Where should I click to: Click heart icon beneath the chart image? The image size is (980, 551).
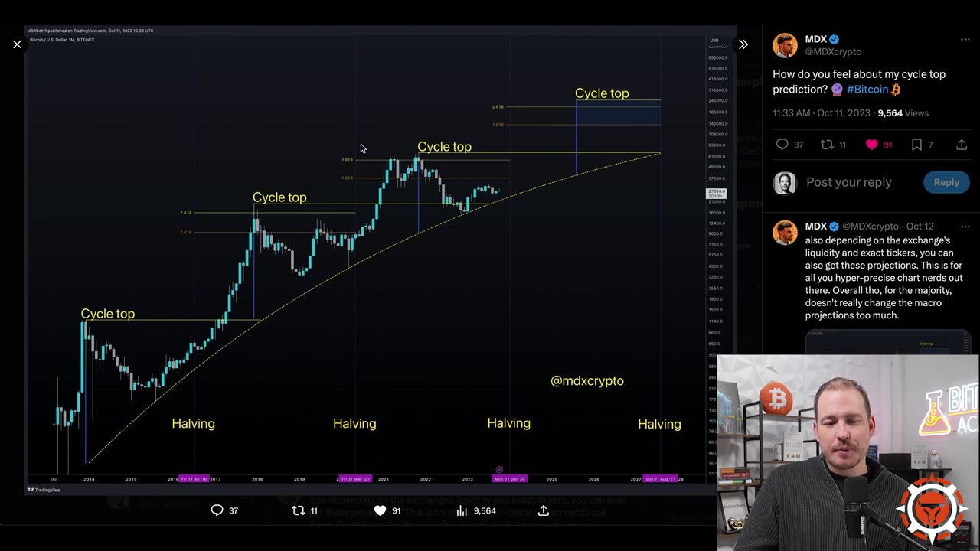tap(380, 510)
